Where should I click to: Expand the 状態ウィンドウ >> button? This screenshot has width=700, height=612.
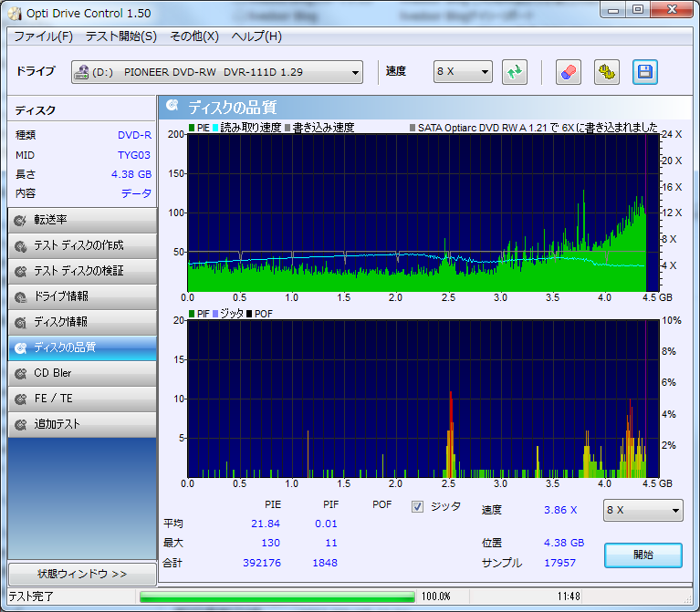pos(82,574)
